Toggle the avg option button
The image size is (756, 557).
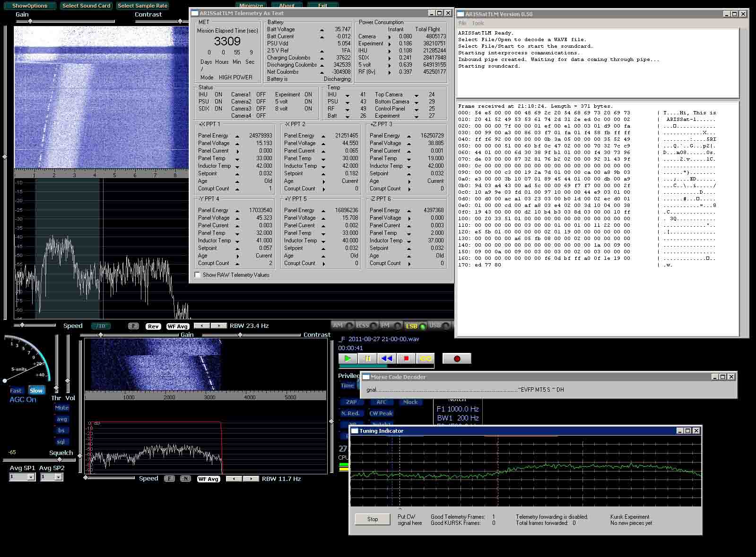(x=61, y=419)
